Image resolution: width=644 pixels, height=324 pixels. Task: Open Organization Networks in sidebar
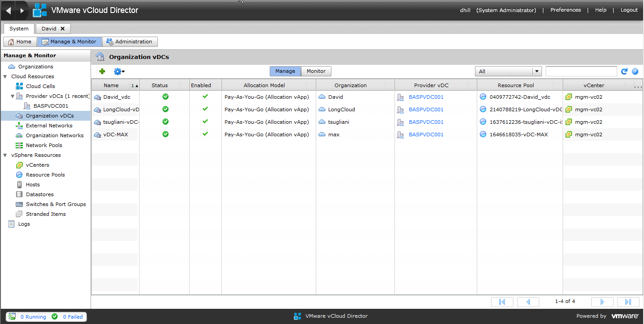[55, 135]
